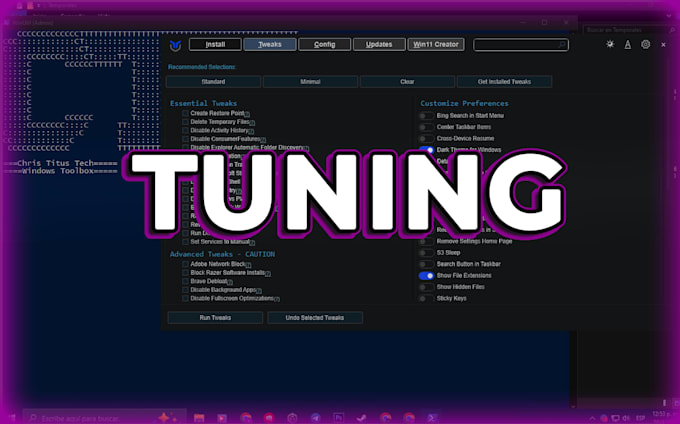
Task: Open the settings gear icon
Action: [x=645, y=44]
